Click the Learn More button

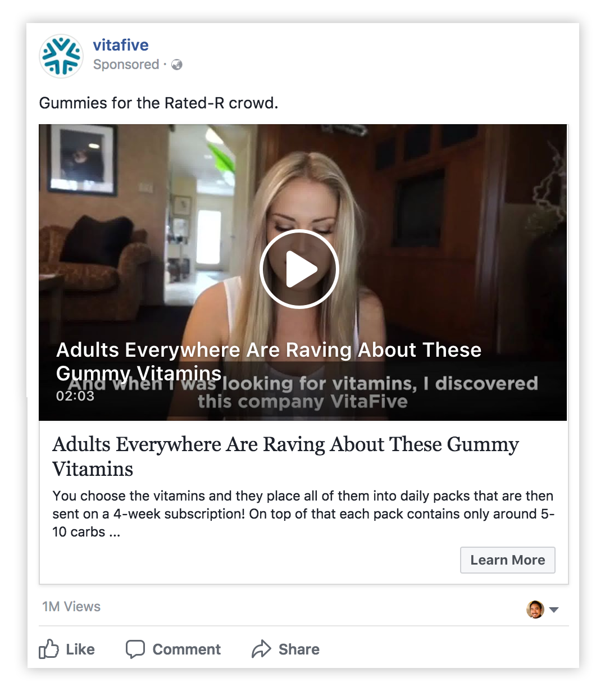[x=508, y=560]
